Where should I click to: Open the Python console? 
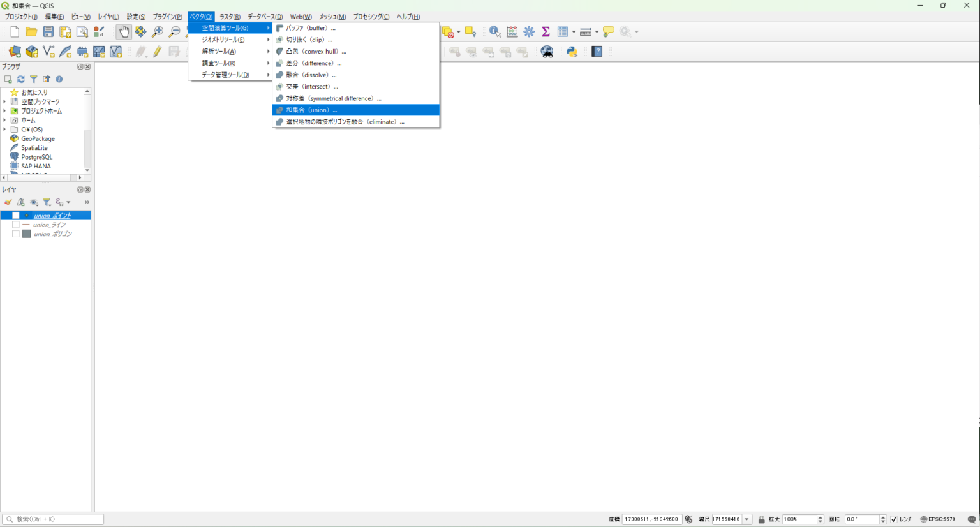[572, 52]
